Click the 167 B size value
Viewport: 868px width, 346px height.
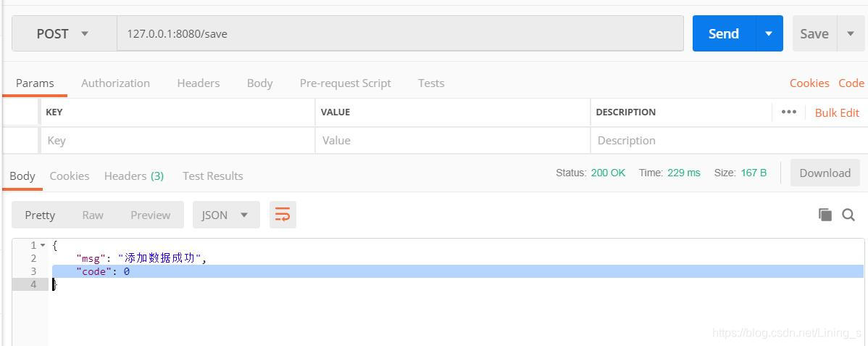[754, 173]
